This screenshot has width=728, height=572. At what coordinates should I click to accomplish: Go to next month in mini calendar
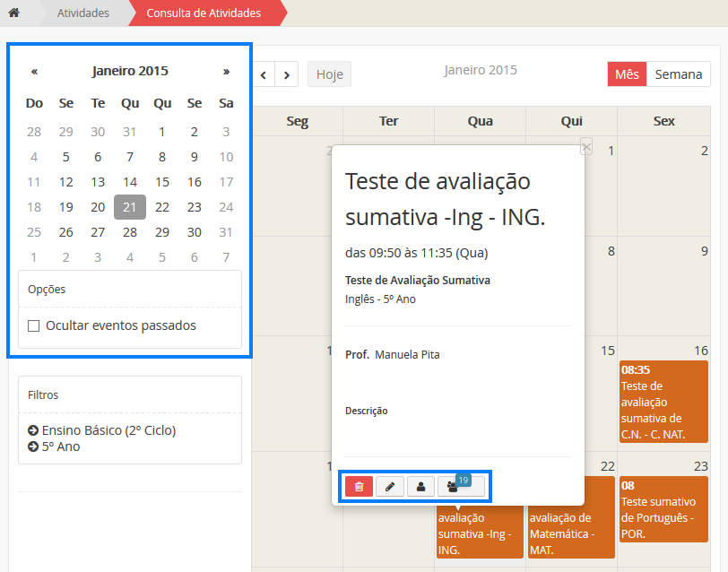click(x=226, y=71)
